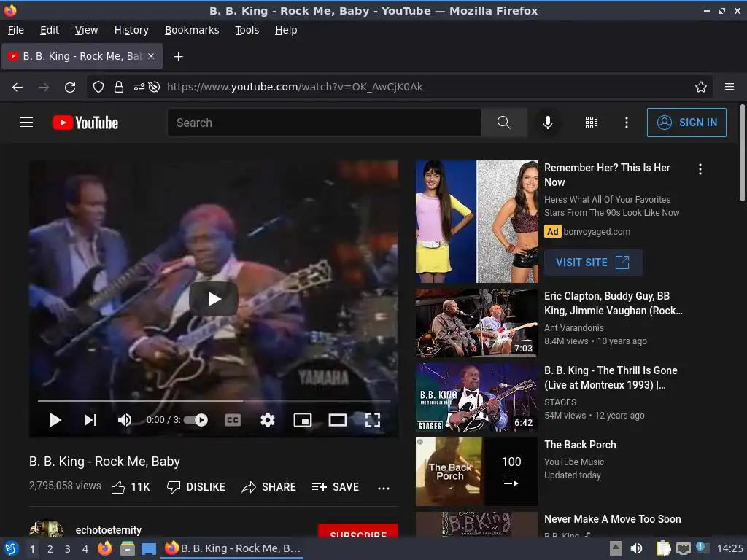Click the Firefox taskbar window entry
The image size is (747, 560).
(x=233, y=548)
